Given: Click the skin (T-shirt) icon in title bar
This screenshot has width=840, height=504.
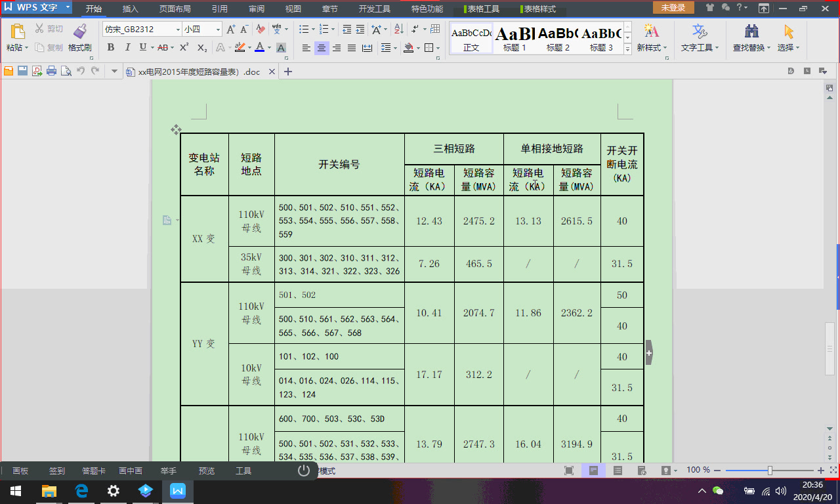Looking at the screenshot, I should pos(711,8).
